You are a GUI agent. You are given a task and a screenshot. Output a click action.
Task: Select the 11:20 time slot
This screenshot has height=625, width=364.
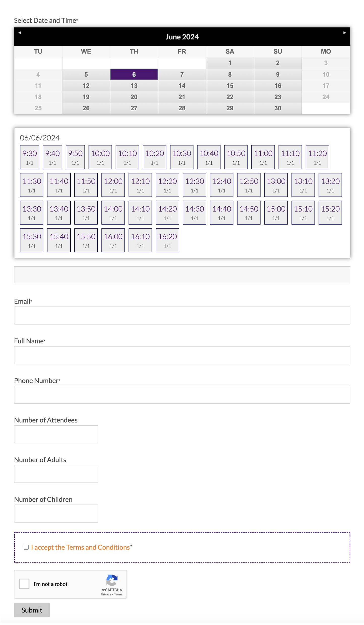click(x=317, y=157)
